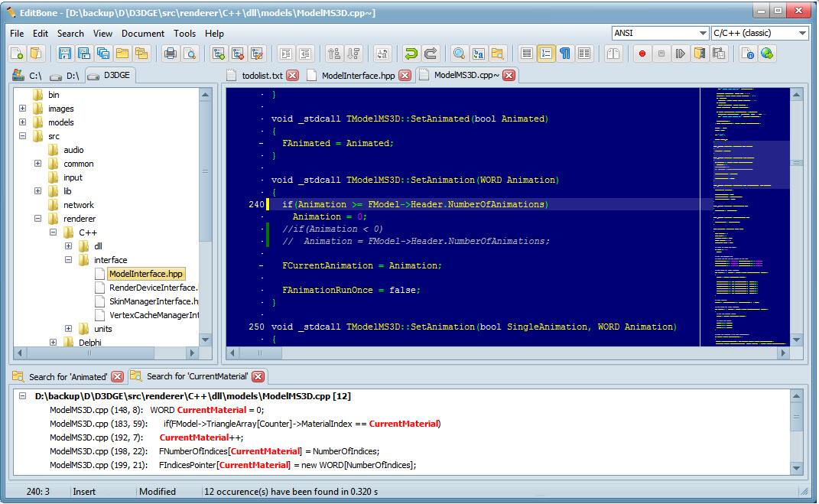
Task: Open the ANSI encoding dropdown
Action: tap(660, 33)
